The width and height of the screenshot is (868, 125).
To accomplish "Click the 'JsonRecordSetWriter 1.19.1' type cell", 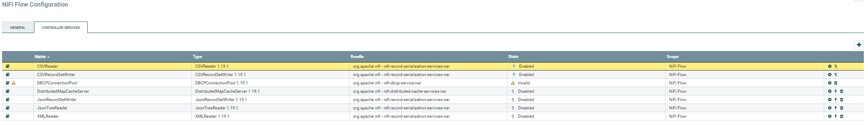I will [x=270, y=100].
